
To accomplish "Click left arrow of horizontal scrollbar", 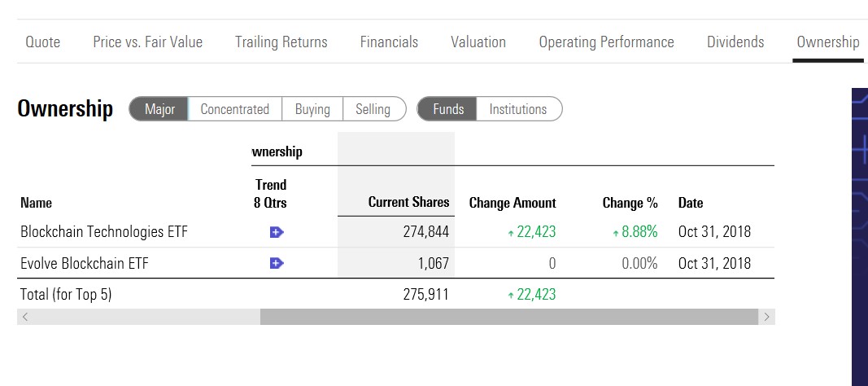I will (25, 317).
